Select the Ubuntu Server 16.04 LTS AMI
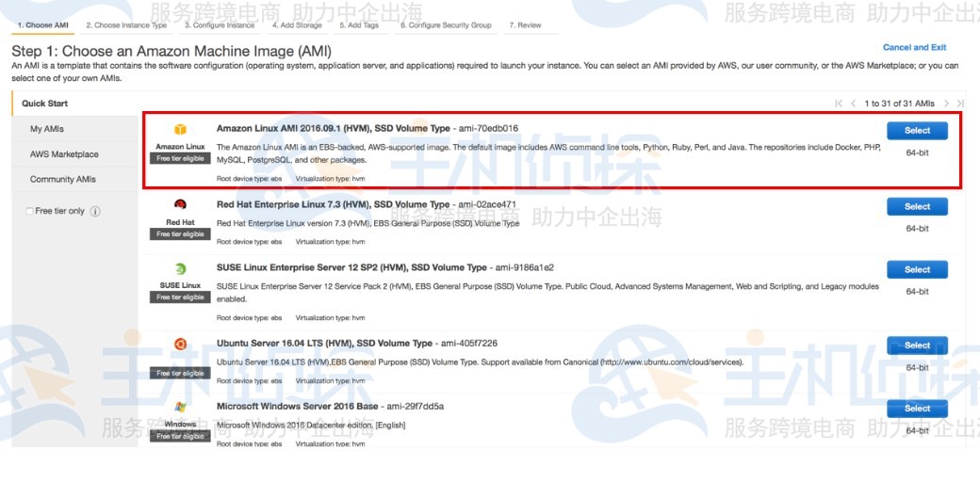The image size is (980, 498). (917, 345)
